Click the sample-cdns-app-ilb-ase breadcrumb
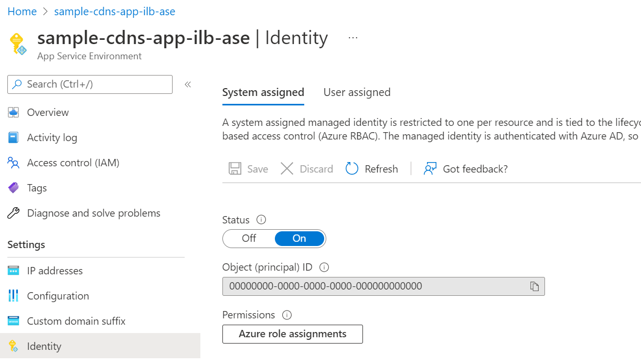This screenshot has width=641, height=364. (x=114, y=11)
